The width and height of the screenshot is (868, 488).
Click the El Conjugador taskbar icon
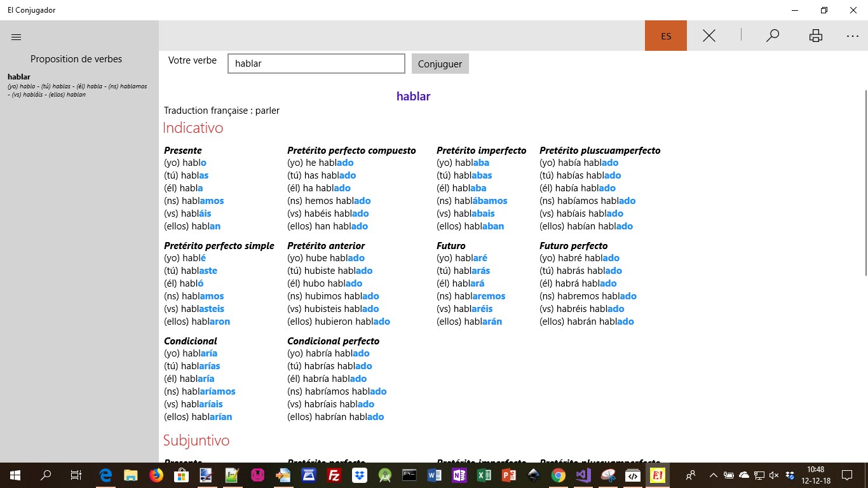(658, 475)
